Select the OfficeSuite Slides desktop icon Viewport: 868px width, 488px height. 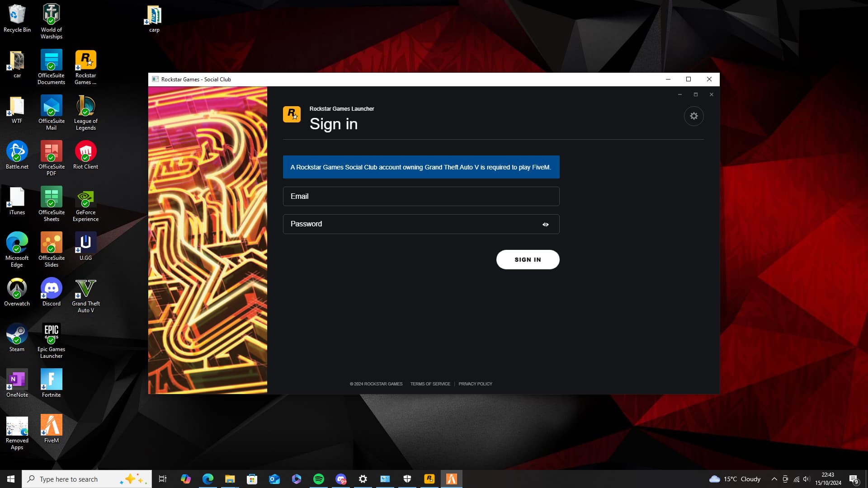51,250
